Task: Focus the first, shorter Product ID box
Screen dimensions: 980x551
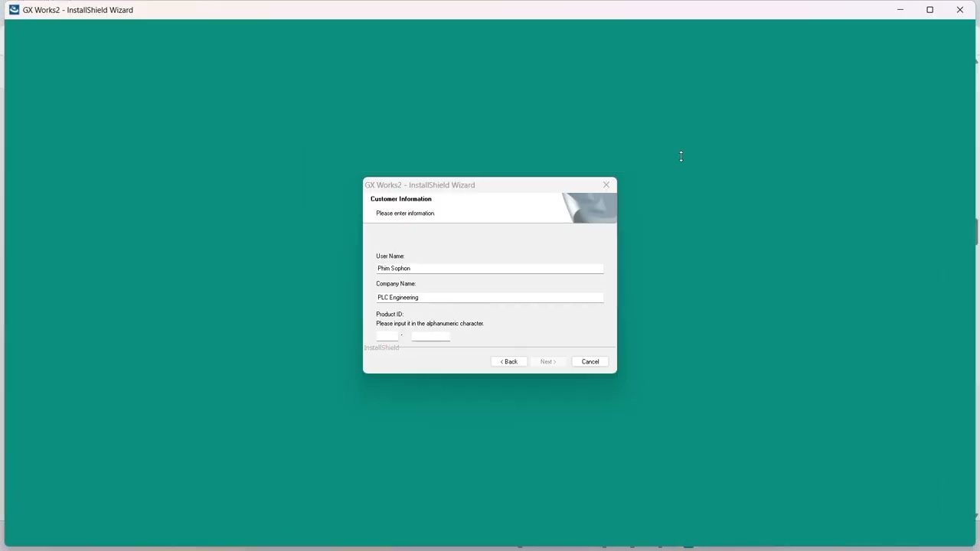Action: pos(387,335)
